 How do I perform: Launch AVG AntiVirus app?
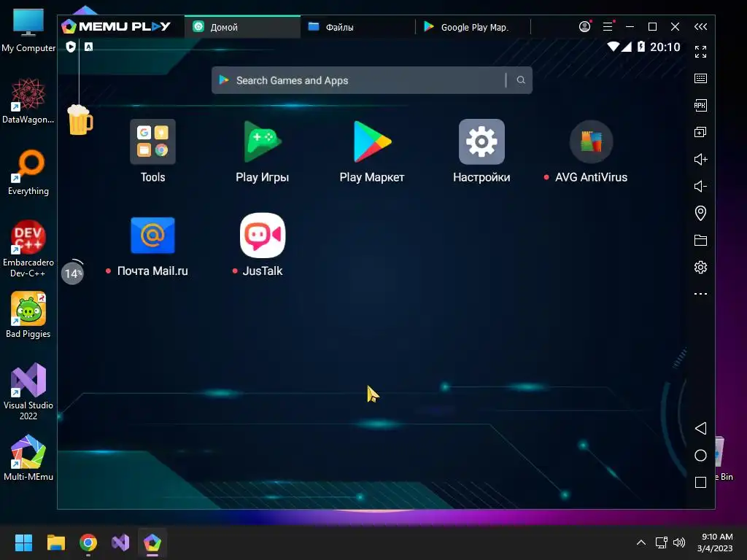(x=591, y=141)
